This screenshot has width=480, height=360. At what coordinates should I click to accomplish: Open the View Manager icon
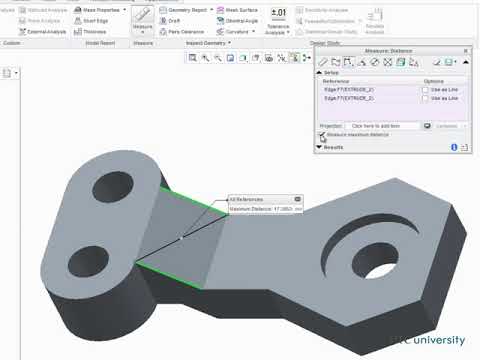tap(269, 58)
